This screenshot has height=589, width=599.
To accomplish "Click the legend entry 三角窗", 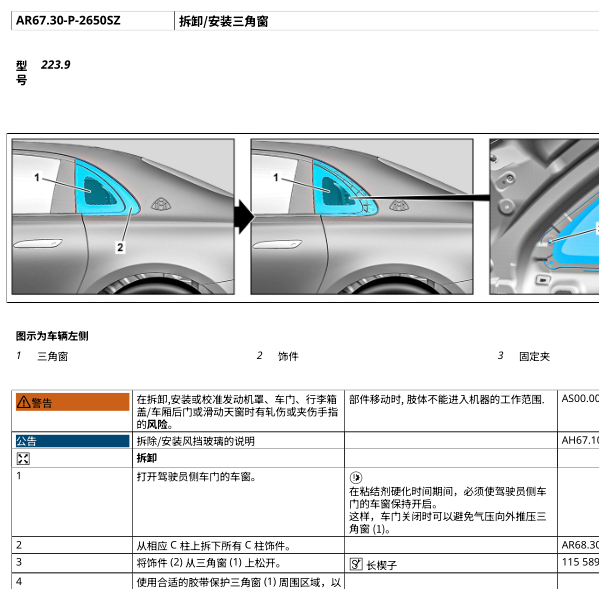I will 52,356.
